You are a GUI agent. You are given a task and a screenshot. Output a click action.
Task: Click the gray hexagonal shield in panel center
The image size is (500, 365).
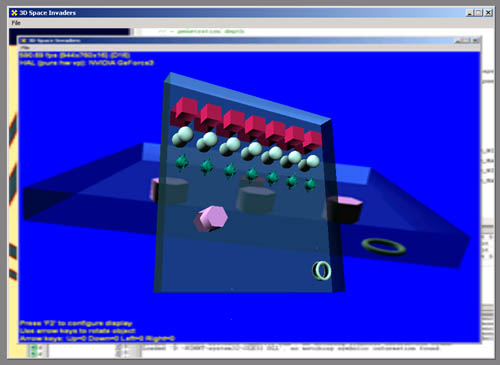pyautogui.click(x=256, y=199)
